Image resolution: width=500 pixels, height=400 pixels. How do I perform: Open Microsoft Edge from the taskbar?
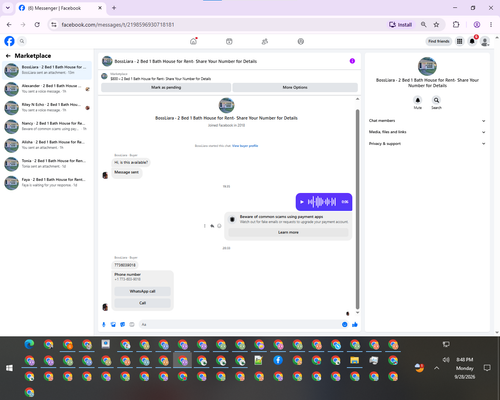(x=29, y=344)
